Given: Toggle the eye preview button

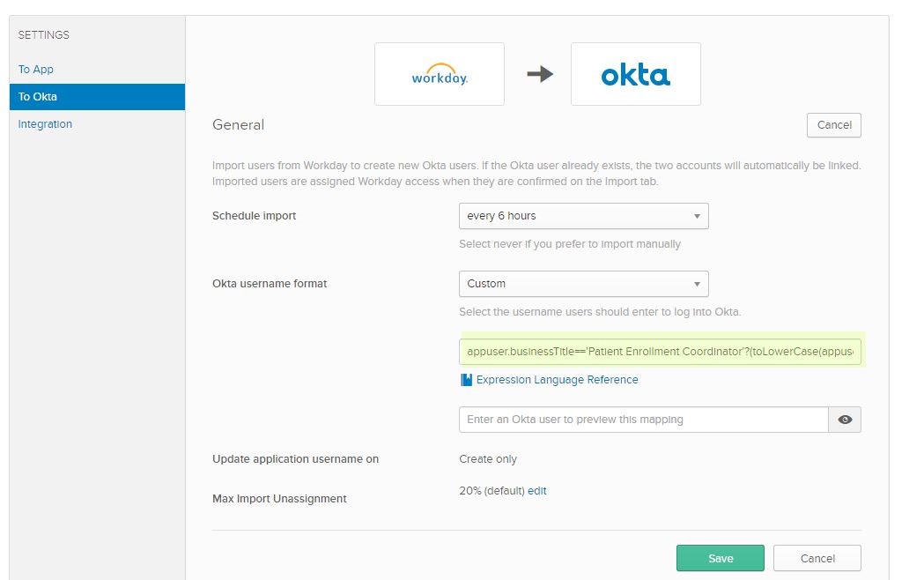Looking at the screenshot, I should point(844,420).
